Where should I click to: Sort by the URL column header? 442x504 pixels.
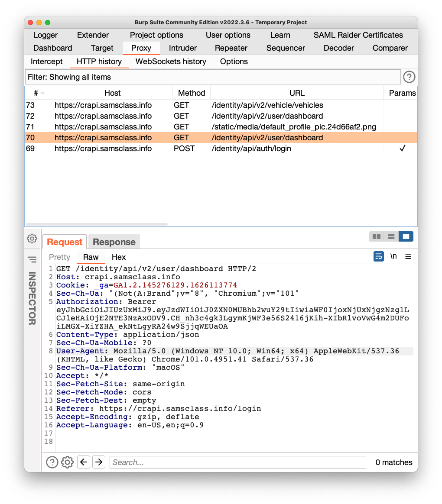pos(297,93)
